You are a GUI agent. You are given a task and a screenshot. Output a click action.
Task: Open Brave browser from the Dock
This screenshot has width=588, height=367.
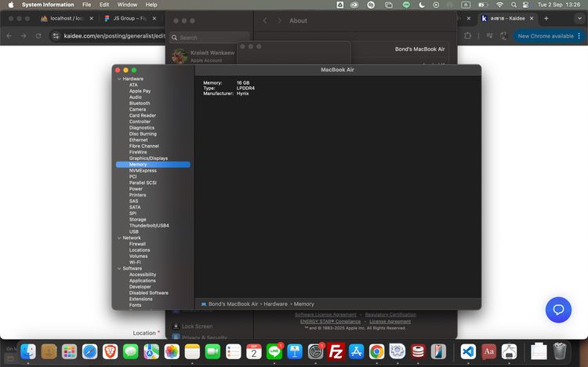[110, 351]
